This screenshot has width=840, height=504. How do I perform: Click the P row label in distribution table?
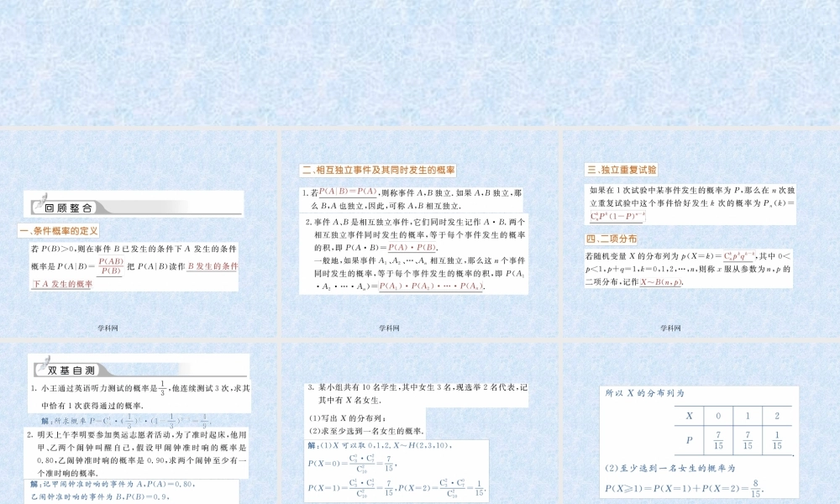689,440
